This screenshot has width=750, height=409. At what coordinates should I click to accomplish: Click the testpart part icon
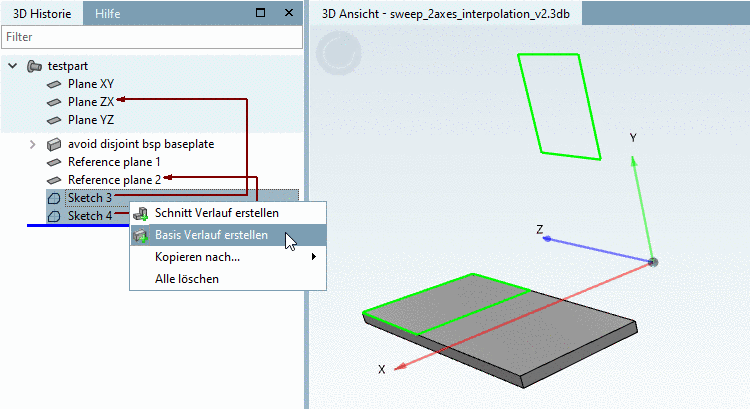[34, 66]
